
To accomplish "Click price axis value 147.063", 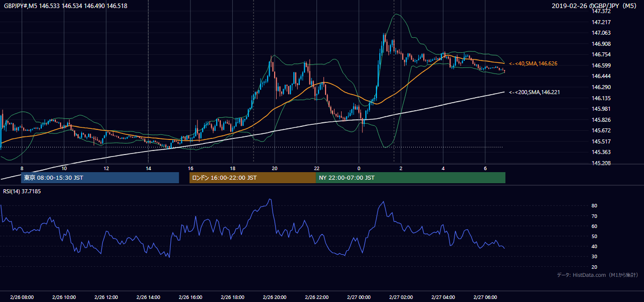I will pyautogui.click(x=601, y=33).
